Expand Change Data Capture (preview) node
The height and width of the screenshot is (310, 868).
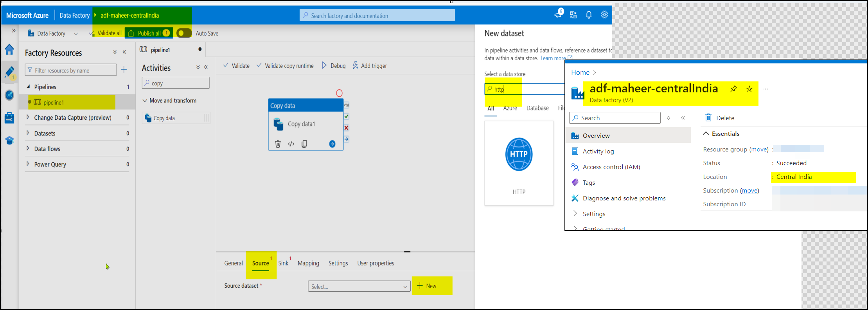[x=28, y=117]
